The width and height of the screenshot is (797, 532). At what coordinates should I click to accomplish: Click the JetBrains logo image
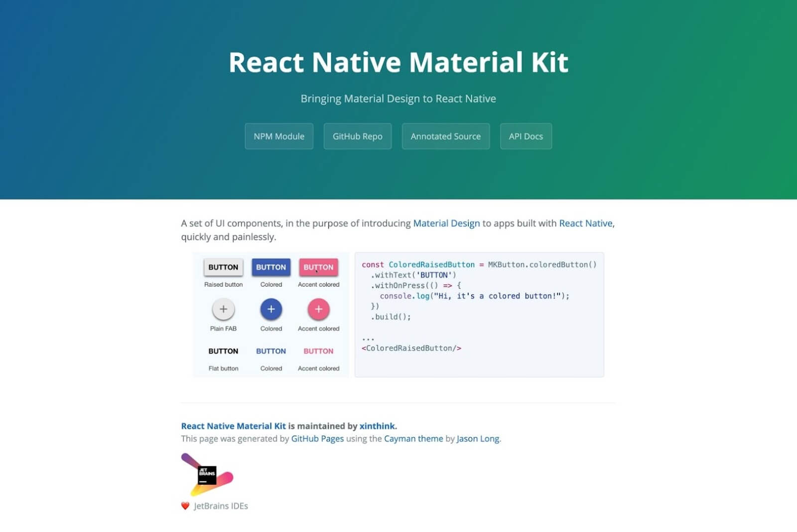pyautogui.click(x=207, y=475)
